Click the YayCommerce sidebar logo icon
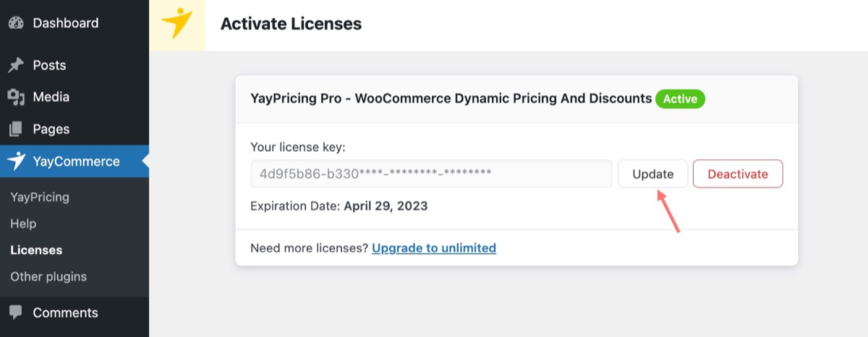The width and height of the screenshot is (868, 337). 16,161
